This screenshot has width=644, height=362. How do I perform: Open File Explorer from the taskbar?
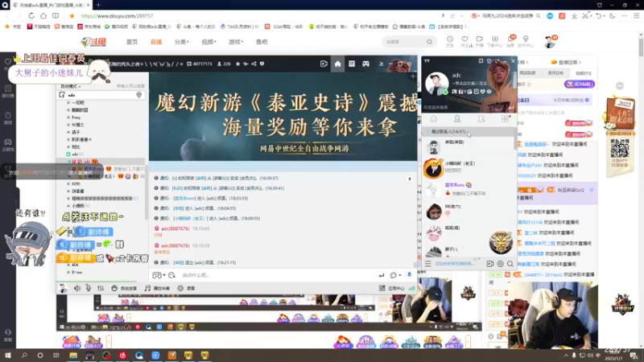73,355
